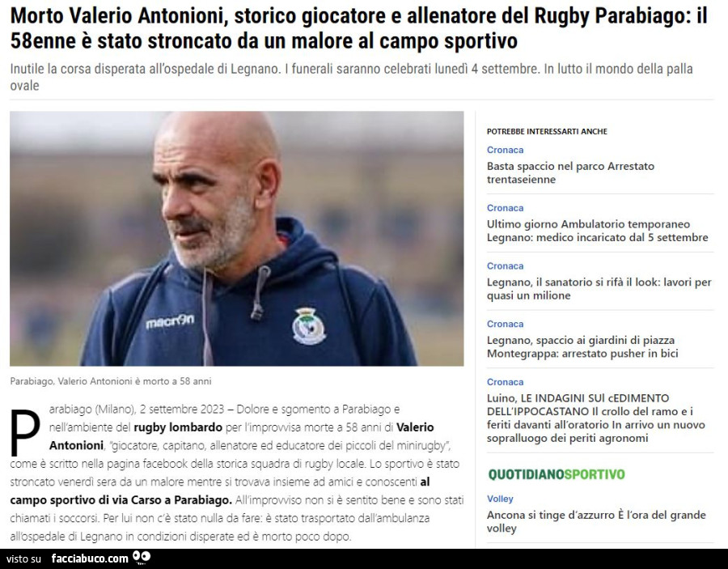The height and width of the screenshot is (569, 728).
Task: Open the Valerio Antonioni article photo
Action: pos(237,238)
